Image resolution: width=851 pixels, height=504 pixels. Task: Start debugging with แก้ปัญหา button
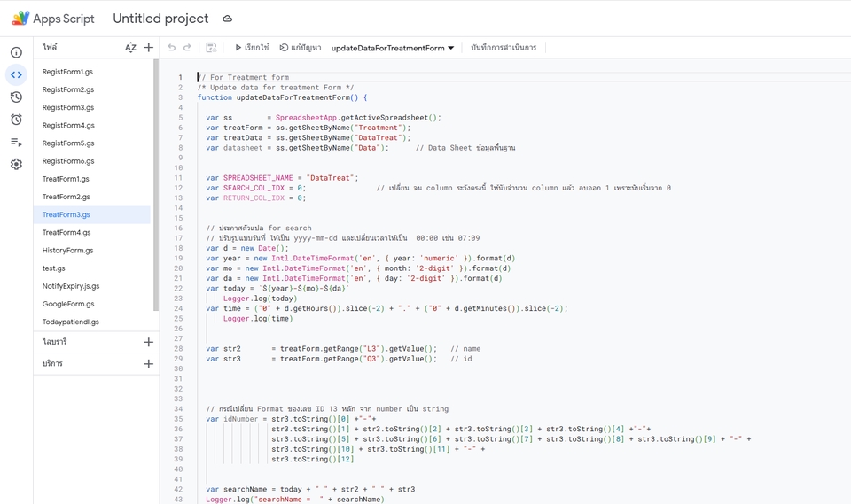[301, 47]
